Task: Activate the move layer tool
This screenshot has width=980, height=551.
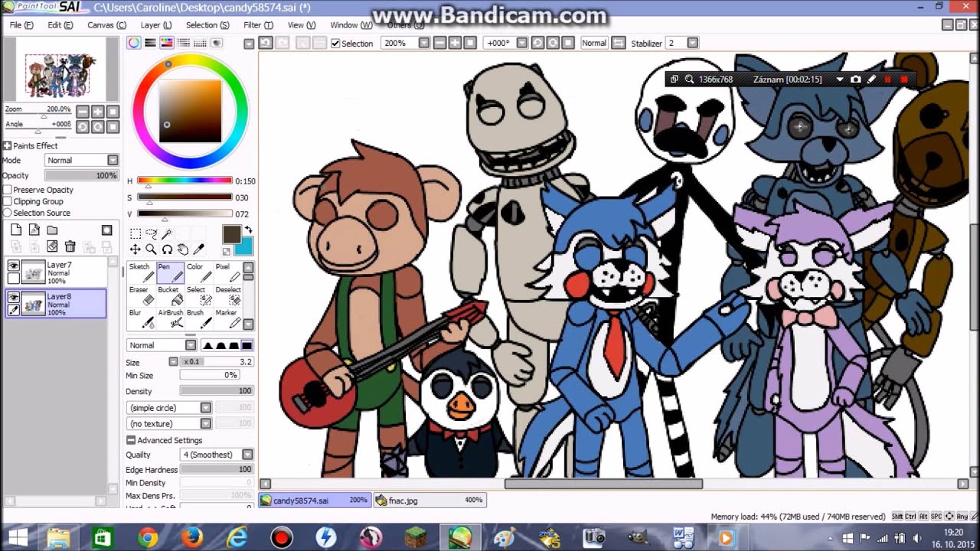Action: click(x=136, y=249)
